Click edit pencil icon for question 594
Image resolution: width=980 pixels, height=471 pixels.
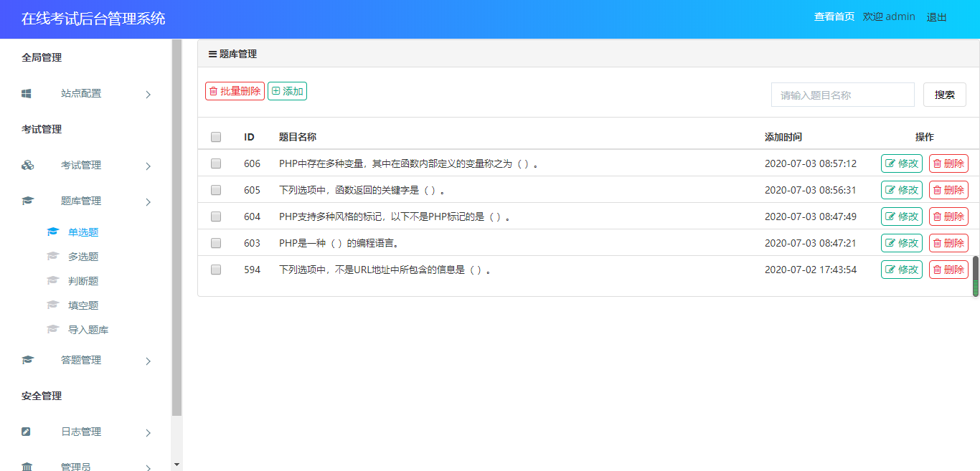(x=890, y=270)
